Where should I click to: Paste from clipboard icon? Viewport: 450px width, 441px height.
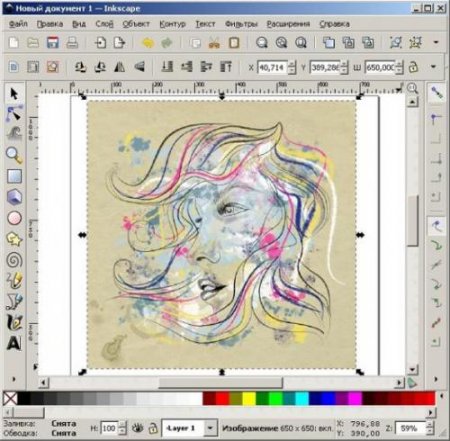234,43
